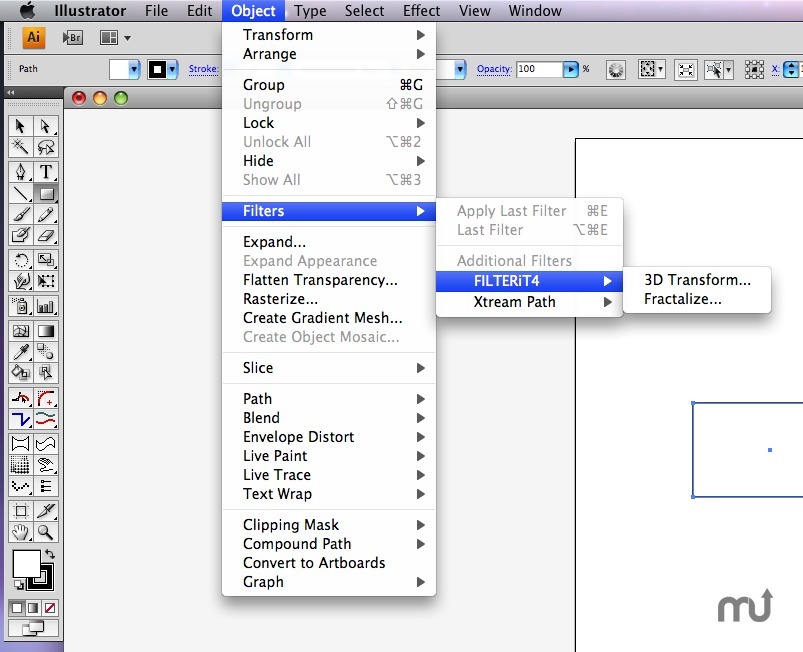The height and width of the screenshot is (652, 803).
Task: Select Group from Object menu
Action: point(328,85)
